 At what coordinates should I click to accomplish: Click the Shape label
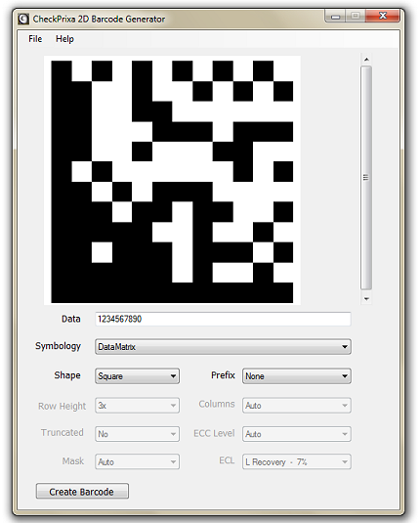[67, 375]
